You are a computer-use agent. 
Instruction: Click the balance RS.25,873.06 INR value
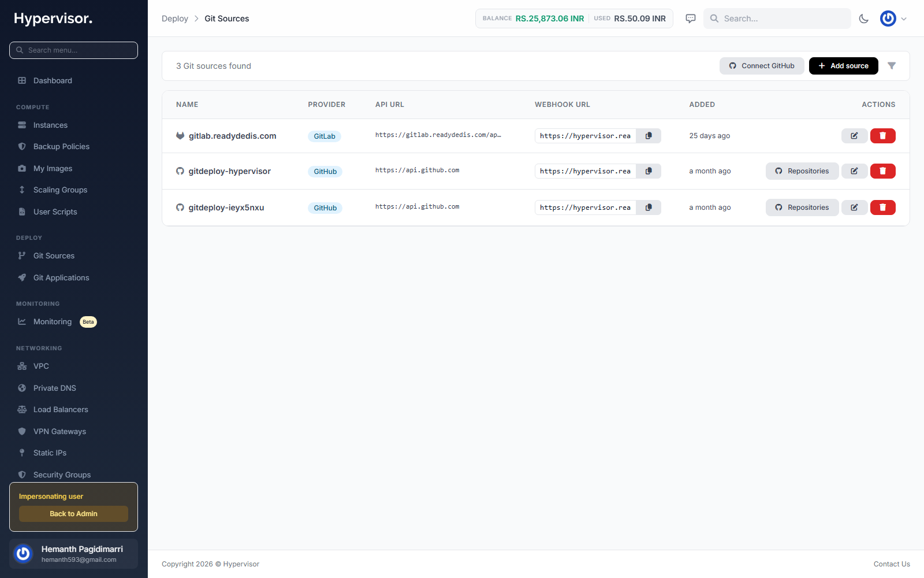pyautogui.click(x=550, y=18)
